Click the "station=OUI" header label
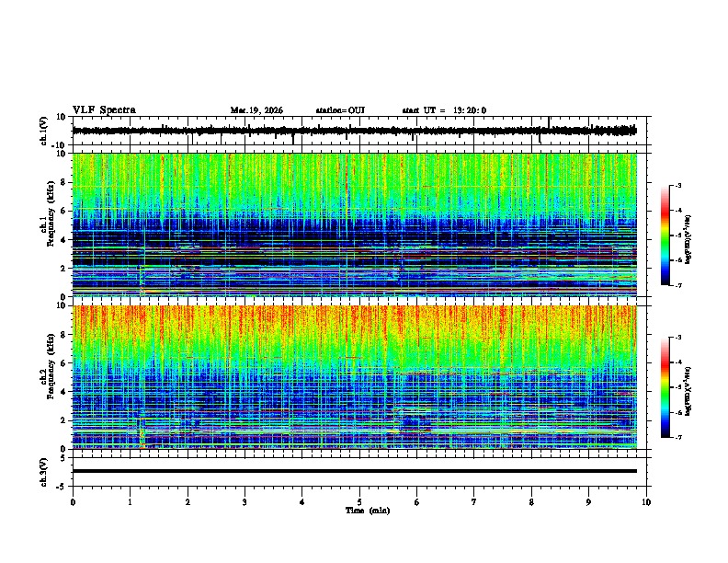This screenshot has height=563, width=728. [340, 110]
